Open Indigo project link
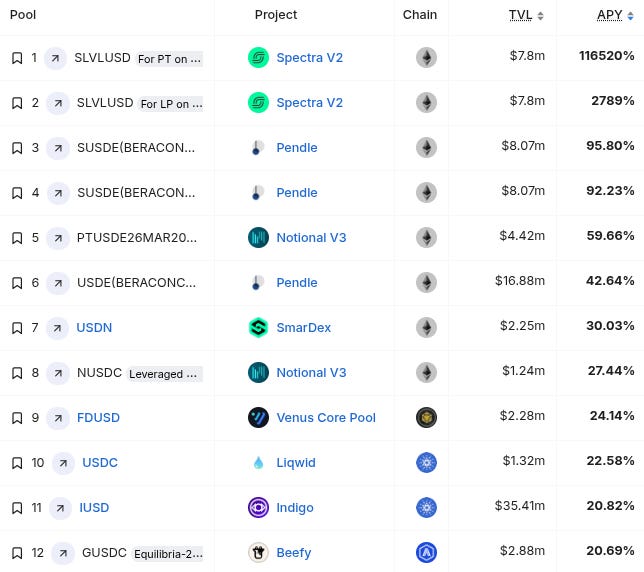This screenshot has height=572, width=644. pyautogui.click(x=295, y=508)
